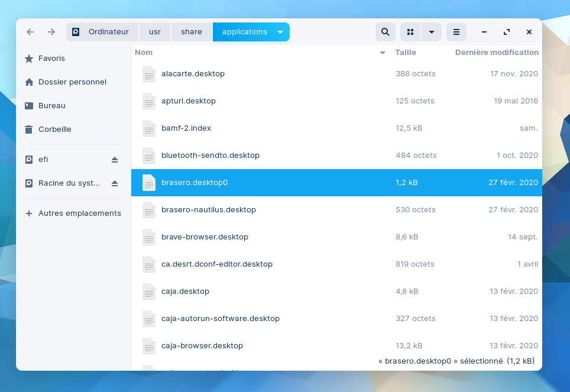Click the alacarte.desktop file icon
The image size is (570, 392).
[x=149, y=74]
